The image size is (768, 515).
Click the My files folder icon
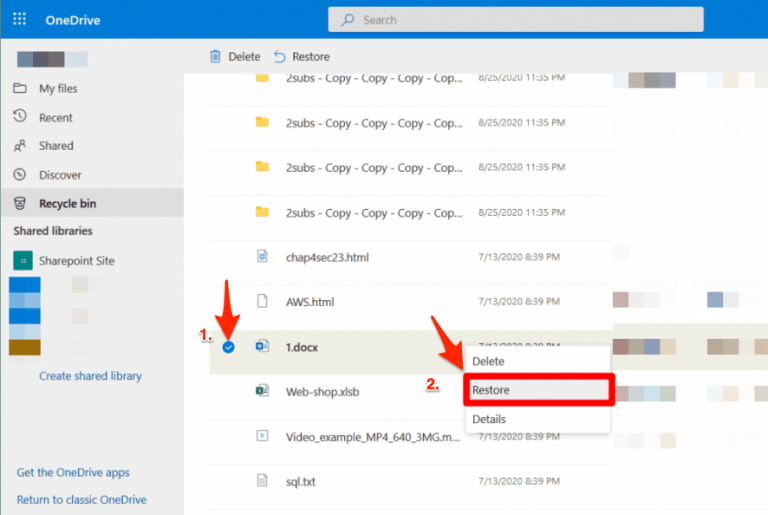[x=20, y=88]
